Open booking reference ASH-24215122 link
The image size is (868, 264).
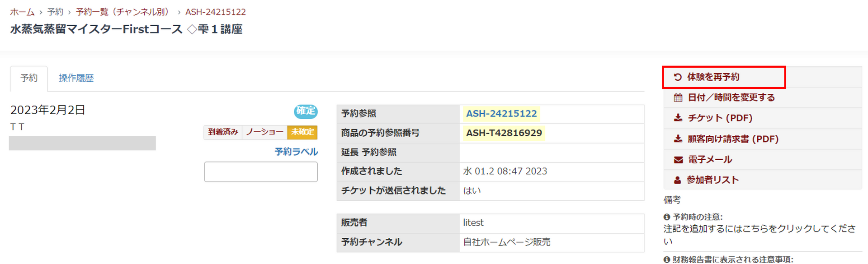[x=501, y=114]
